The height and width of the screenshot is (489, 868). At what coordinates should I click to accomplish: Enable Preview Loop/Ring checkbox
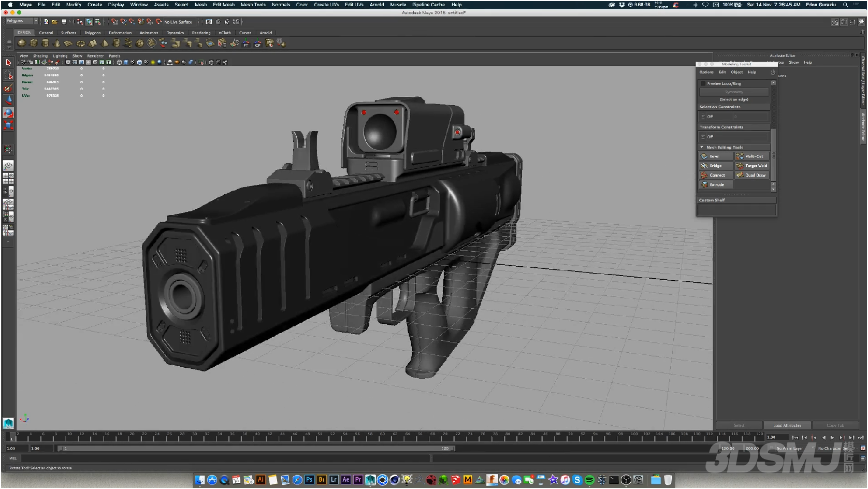coord(703,83)
